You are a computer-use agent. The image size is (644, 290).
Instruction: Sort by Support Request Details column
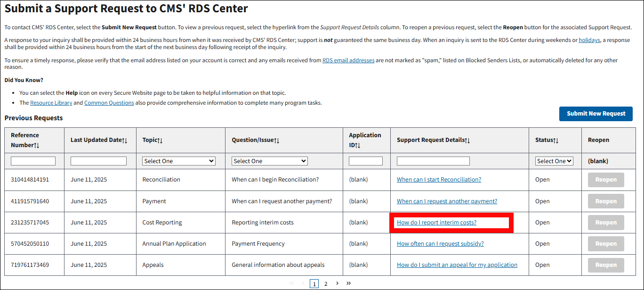pos(467,141)
